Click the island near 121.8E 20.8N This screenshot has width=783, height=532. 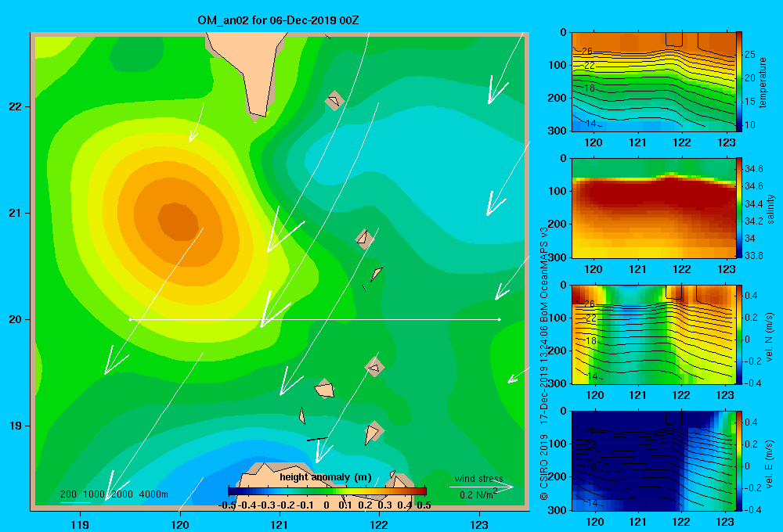[364, 239]
